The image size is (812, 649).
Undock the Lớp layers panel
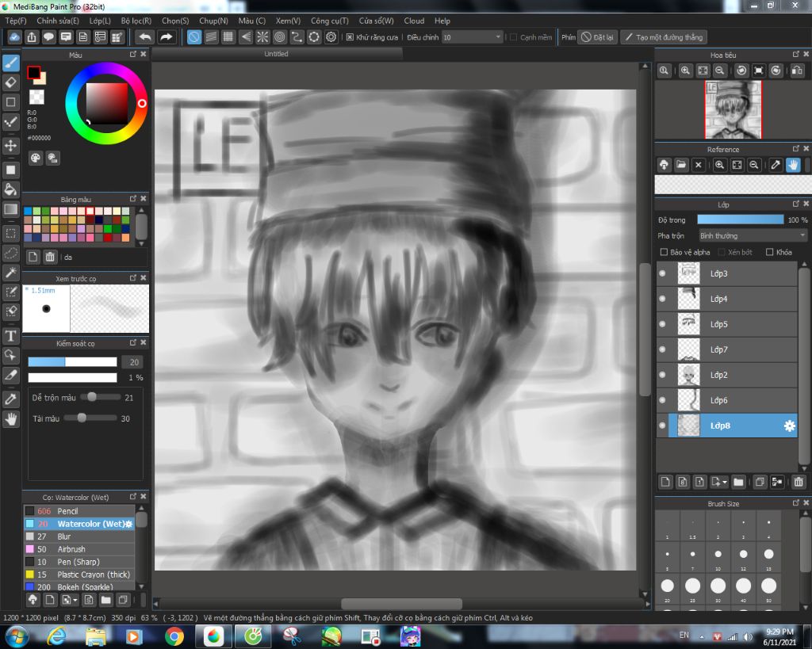[x=796, y=204]
